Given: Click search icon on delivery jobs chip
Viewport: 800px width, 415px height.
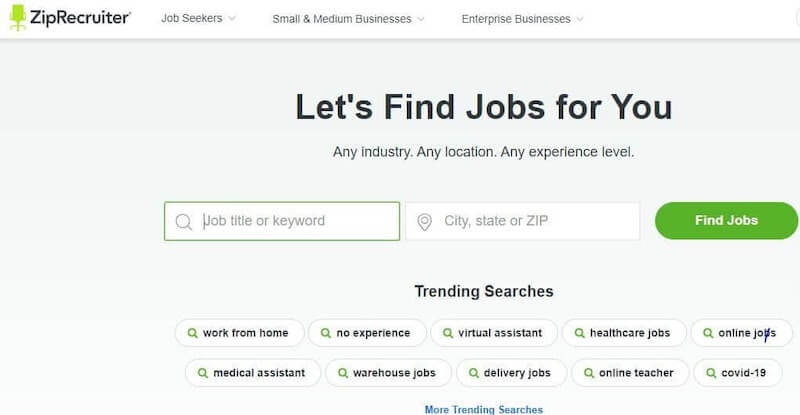Looking at the screenshot, I should point(473,373).
